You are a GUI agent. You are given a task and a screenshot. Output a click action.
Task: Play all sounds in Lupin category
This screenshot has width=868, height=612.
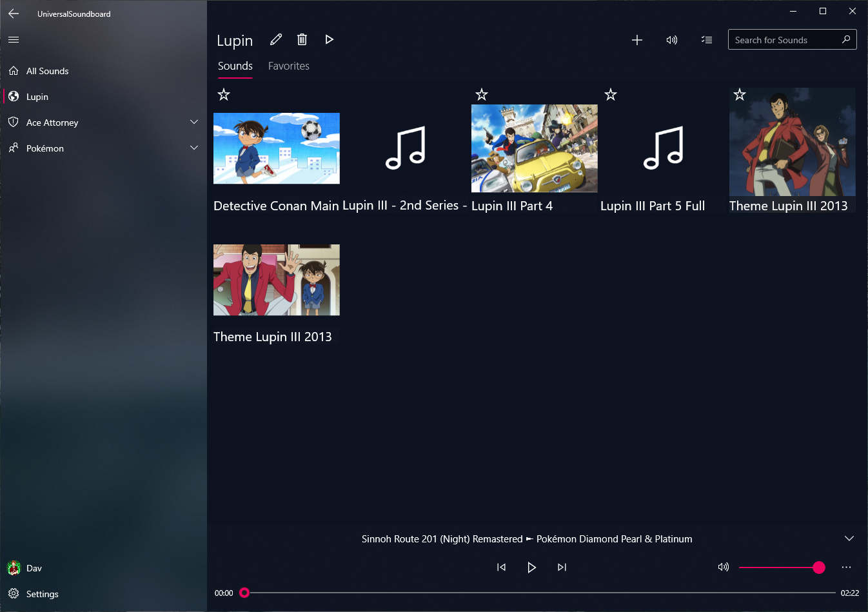[x=329, y=40]
